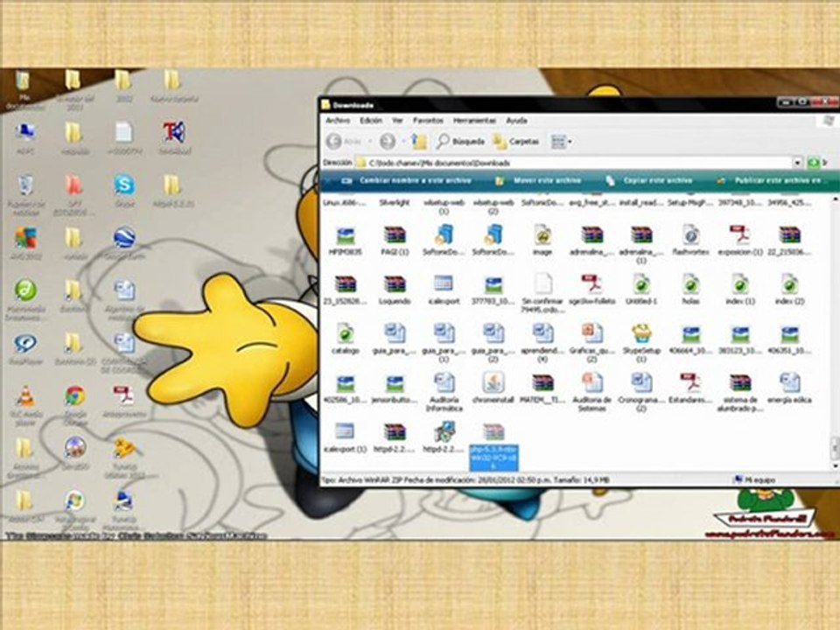Select the Graficas_qu (2) presentation
Viewport: 840px width, 630px height.
592,343
